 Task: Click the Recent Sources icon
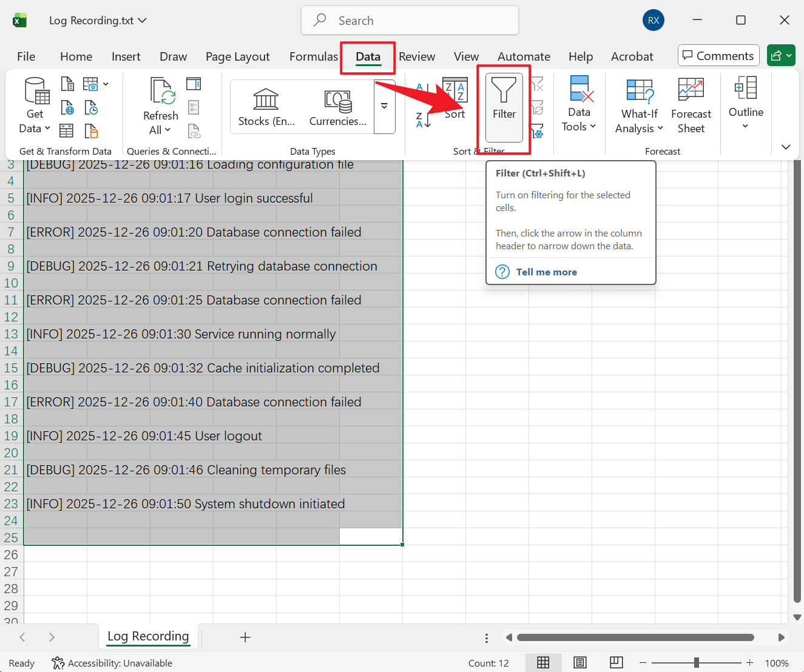(91, 108)
